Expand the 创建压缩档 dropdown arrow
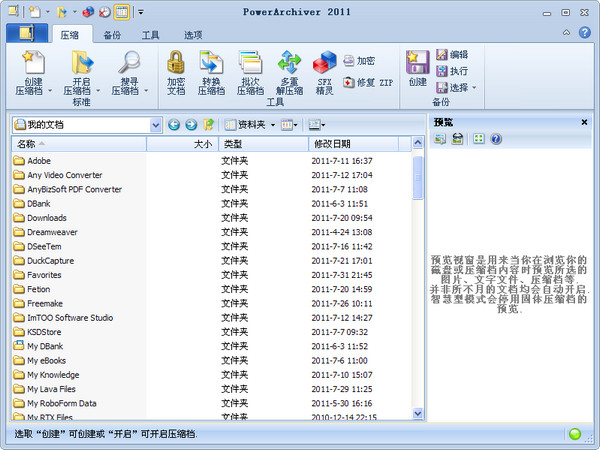 (50, 91)
